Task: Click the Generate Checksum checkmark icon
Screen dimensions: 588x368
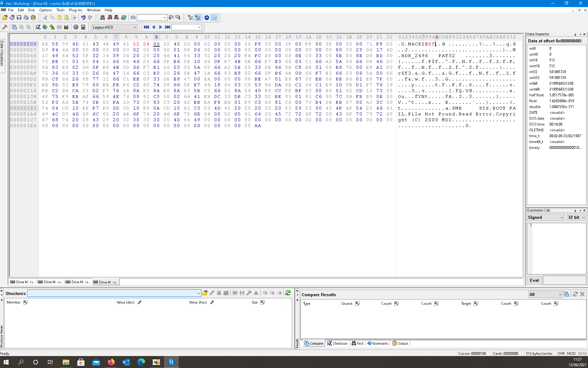Action: coord(38,27)
